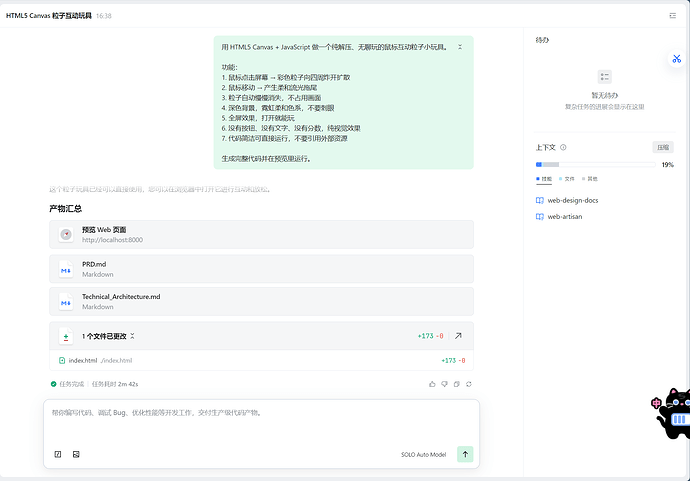Switch to the 其他 tab
This screenshot has width=690, height=481.
pyautogui.click(x=590, y=179)
